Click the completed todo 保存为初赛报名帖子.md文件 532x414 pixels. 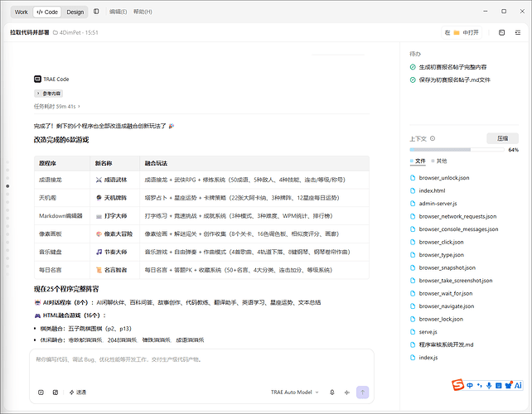point(450,80)
